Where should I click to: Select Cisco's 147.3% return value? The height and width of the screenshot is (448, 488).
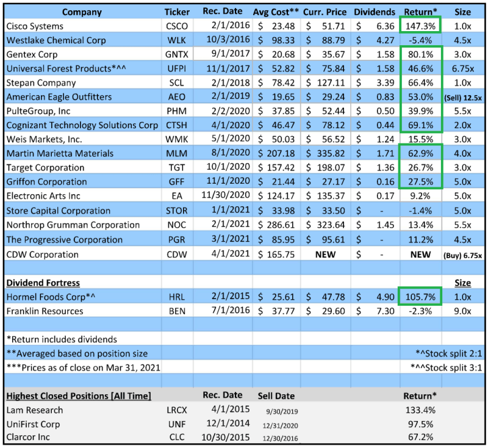[420, 26]
